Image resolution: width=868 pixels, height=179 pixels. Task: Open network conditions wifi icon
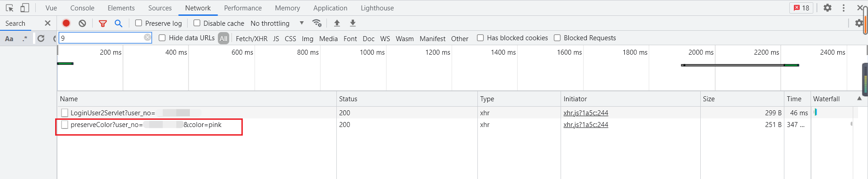pos(317,23)
